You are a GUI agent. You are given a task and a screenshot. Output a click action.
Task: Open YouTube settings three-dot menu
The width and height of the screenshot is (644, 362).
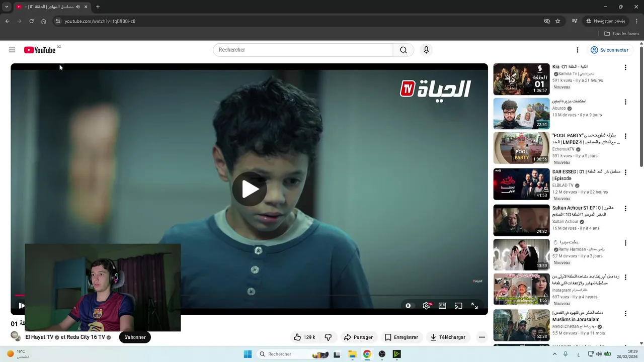pos(578,50)
